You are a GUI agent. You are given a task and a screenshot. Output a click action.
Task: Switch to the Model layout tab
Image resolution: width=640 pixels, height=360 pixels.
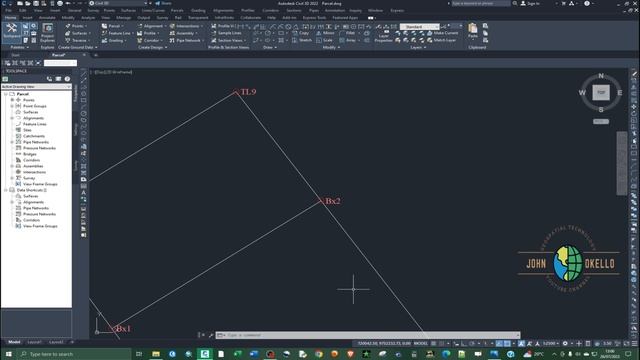point(14,342)
